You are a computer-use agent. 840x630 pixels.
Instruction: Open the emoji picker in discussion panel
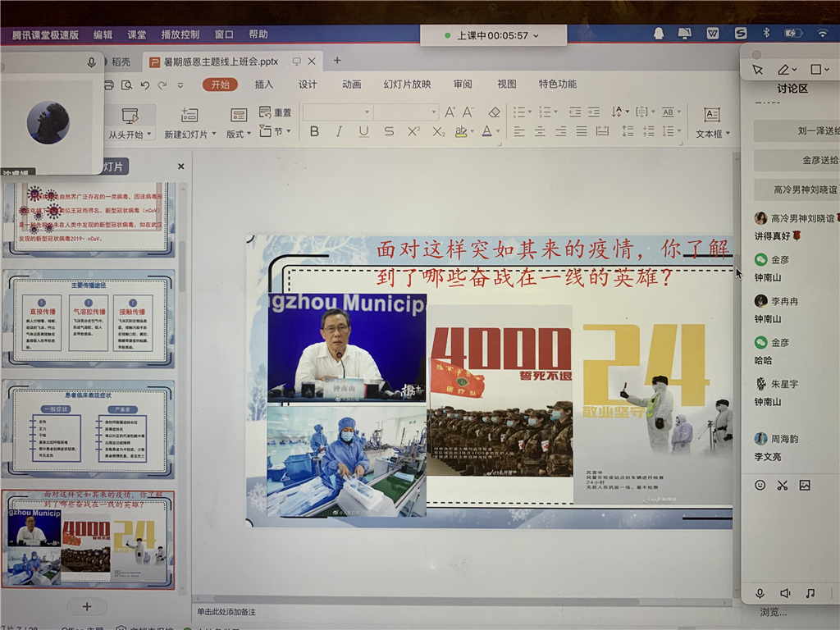760,485
